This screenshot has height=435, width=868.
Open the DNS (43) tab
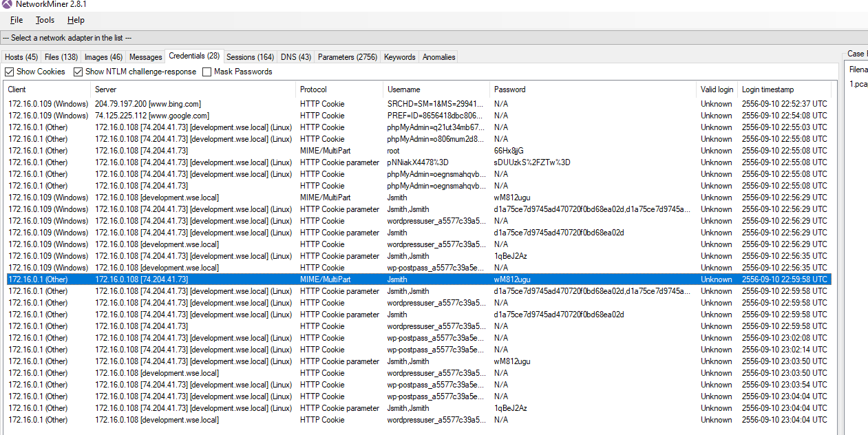pyautogui.click(x=296, y=57)
